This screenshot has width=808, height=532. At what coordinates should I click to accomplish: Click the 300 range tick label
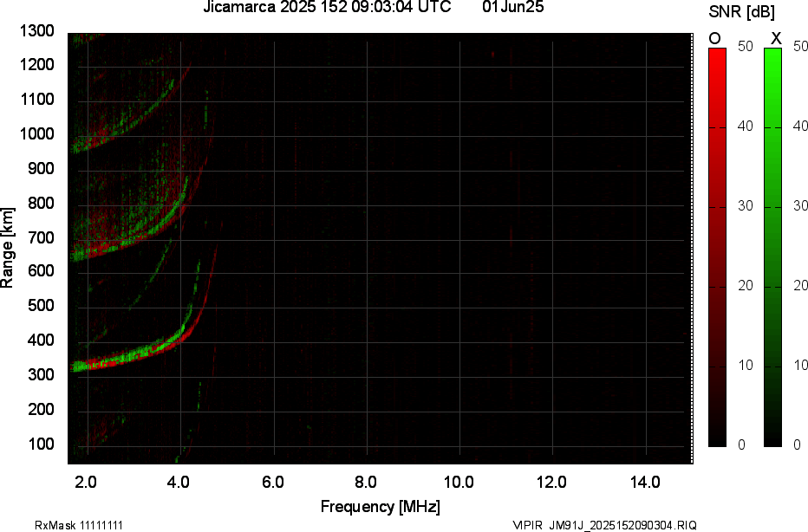tap(41, 374)
